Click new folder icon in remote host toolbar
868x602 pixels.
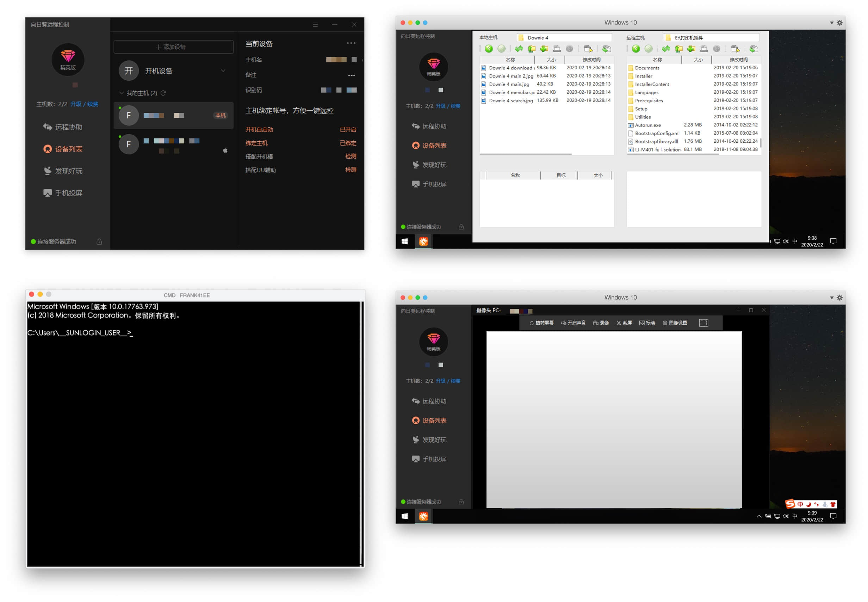[x=691, y=49]
